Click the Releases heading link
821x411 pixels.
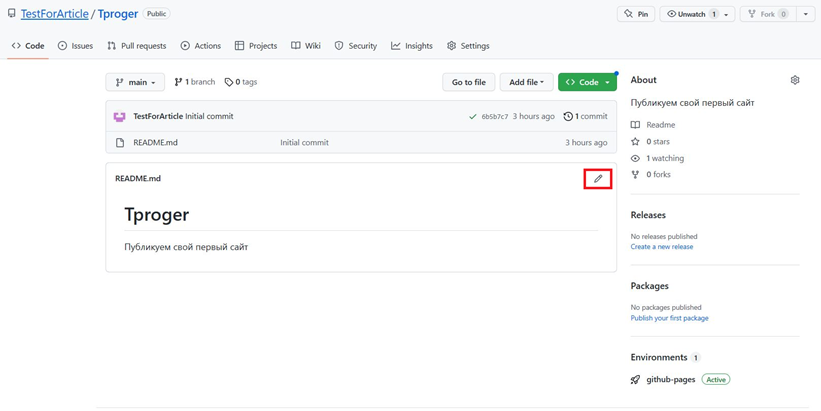click(648, 215)
